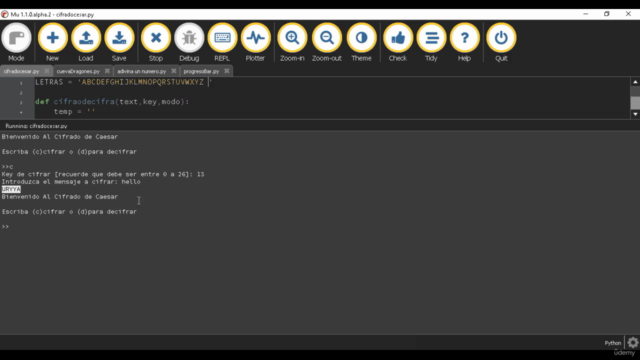
Task: Restore down the Mu window
Action: (x=607, y=14)
